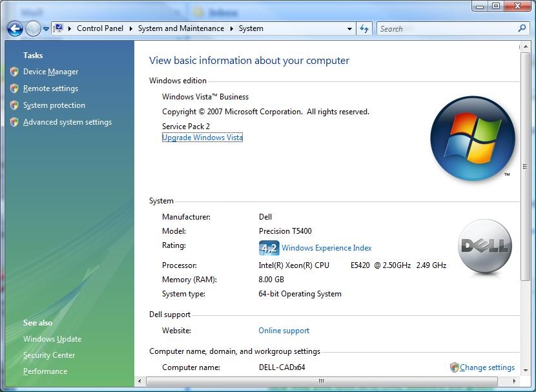The height and width of the screenshot is (392, 536).
Task: Click into the Search input field
Action: click(447, 29)
